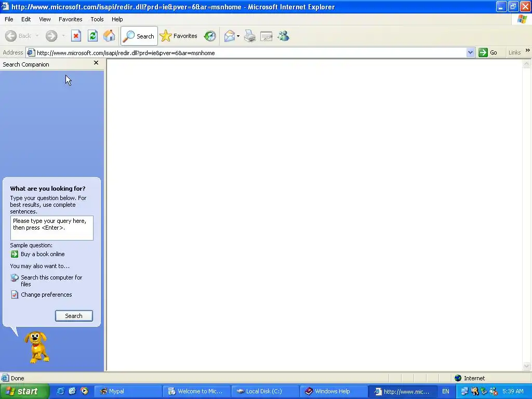Switch to Local Disk (C:) taskbar window

pyautogui.click(x=265, y=392)
